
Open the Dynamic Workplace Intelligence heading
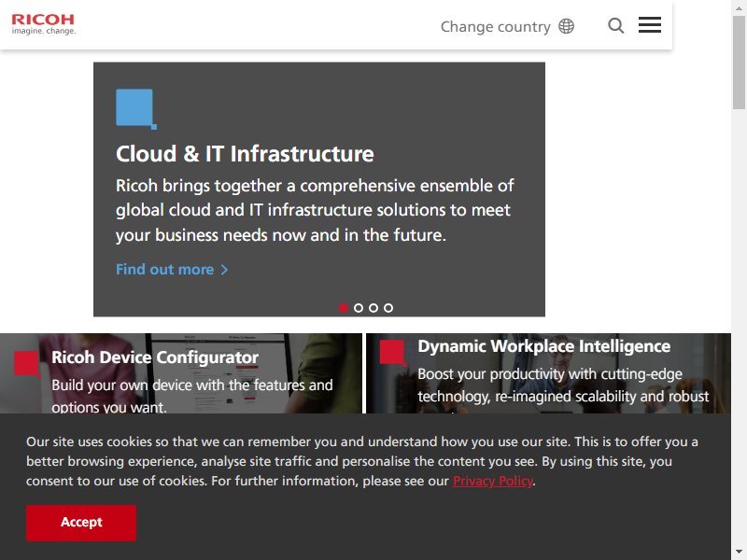point(544,346)
